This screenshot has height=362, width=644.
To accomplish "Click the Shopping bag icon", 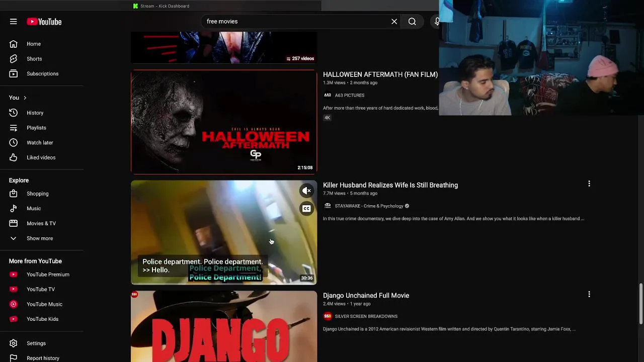I will click(14, 194).
